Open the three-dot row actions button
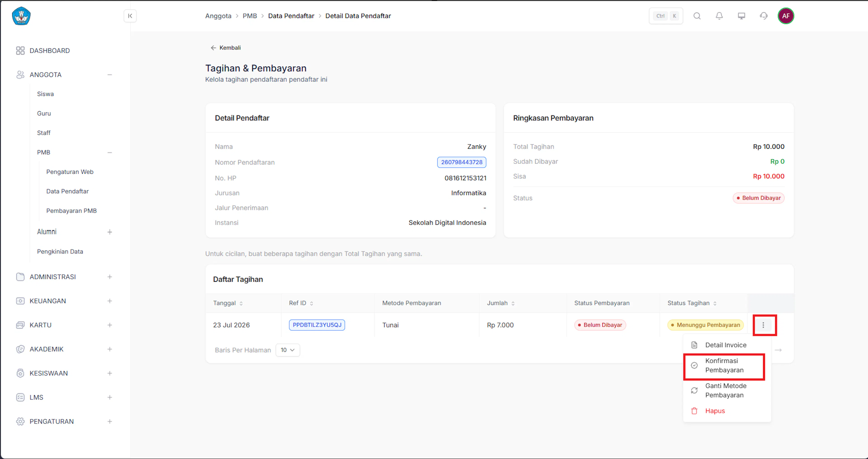Image resolution: width=868 pixels, height=459 pixels. point(764,325)
